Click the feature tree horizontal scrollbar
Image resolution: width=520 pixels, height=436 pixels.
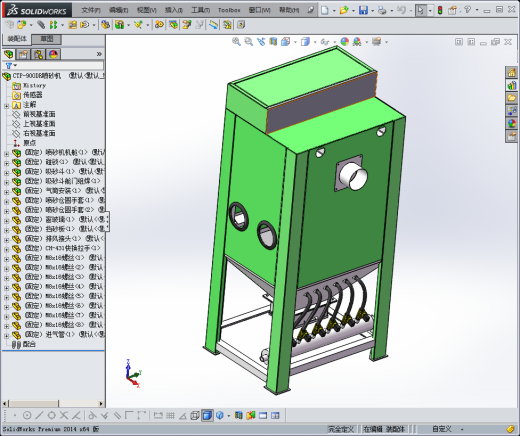click(x=53, y=403)
